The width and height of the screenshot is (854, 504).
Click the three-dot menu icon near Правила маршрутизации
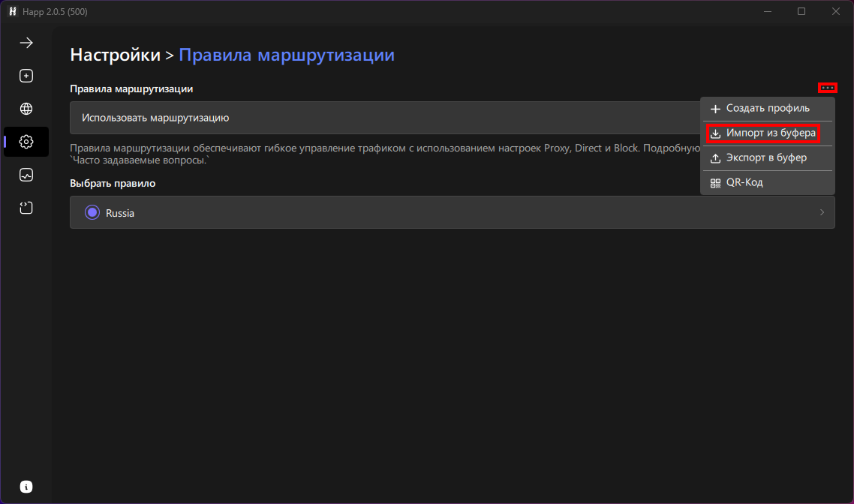pyautogui.click(x=827, y=88)
